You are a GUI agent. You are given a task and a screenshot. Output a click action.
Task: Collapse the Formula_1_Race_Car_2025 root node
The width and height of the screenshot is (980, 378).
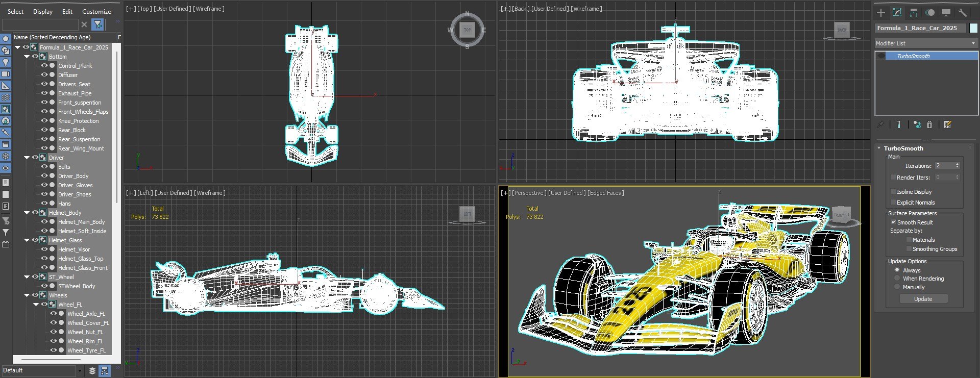coord(18,47)
